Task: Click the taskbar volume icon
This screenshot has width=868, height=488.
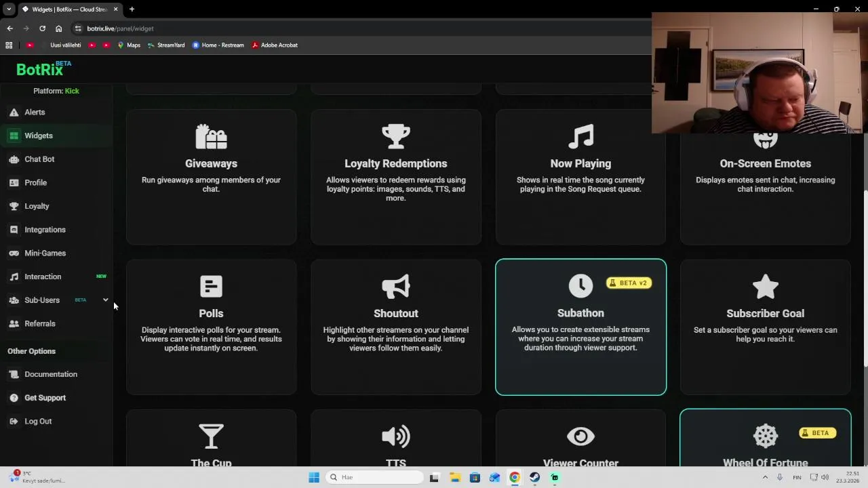Action: tap(825, 477)
